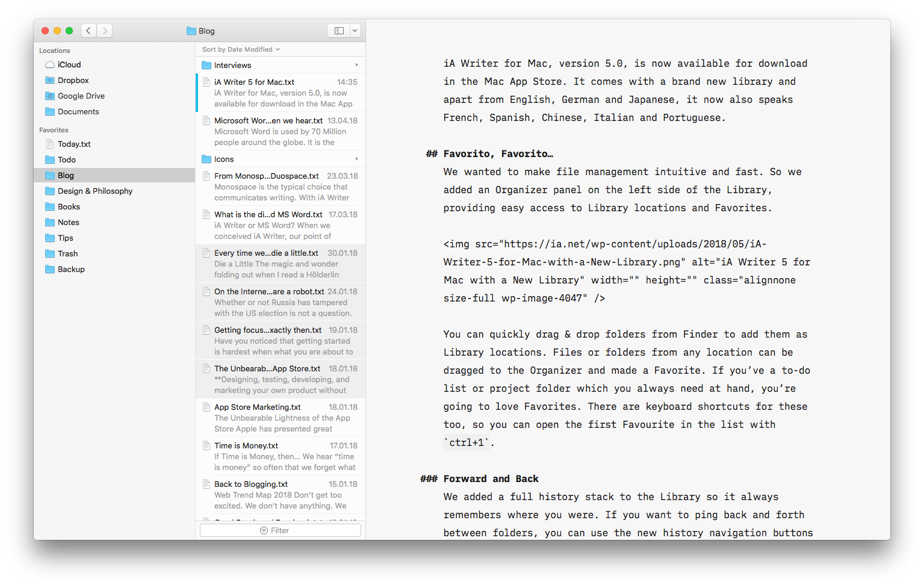Screen dimensions: 924x588
Task: Open The Unbearab...App Store.txt
Action: (x=281, y=379)
